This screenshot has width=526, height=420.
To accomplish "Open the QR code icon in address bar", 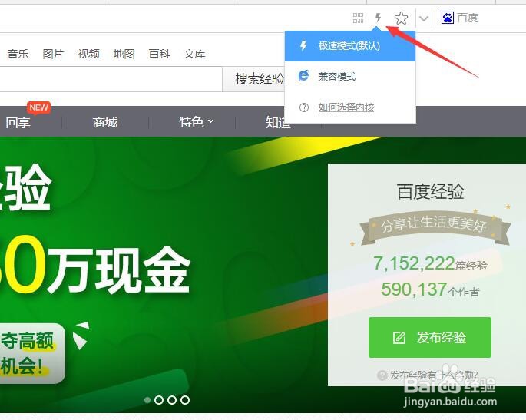I will point(358,18).
